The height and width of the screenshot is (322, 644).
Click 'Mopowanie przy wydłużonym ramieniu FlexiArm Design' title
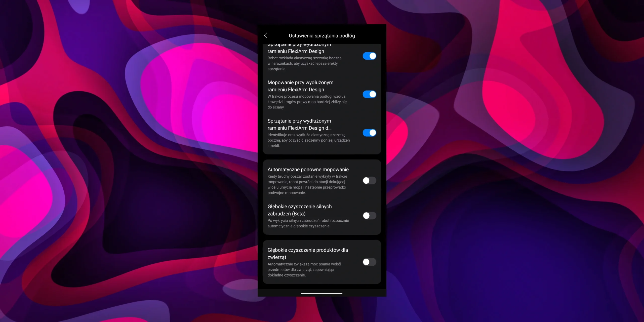click(x=300, y=86)
